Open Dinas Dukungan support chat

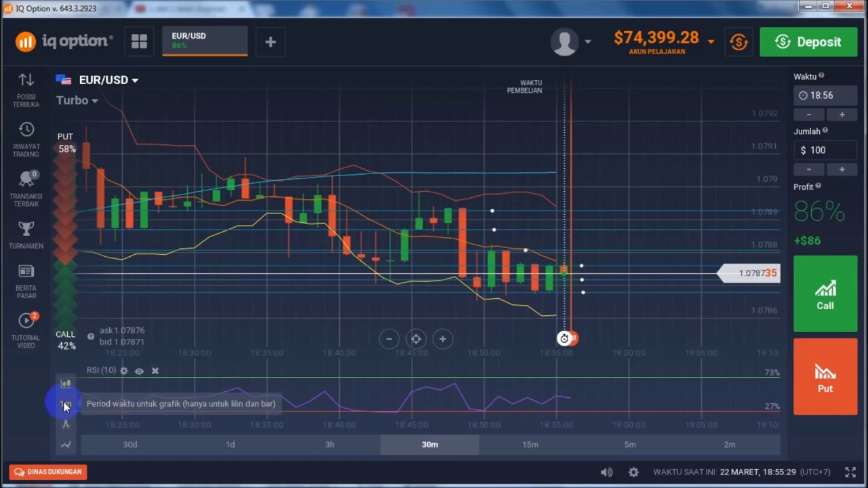click(x=48, y=472)
